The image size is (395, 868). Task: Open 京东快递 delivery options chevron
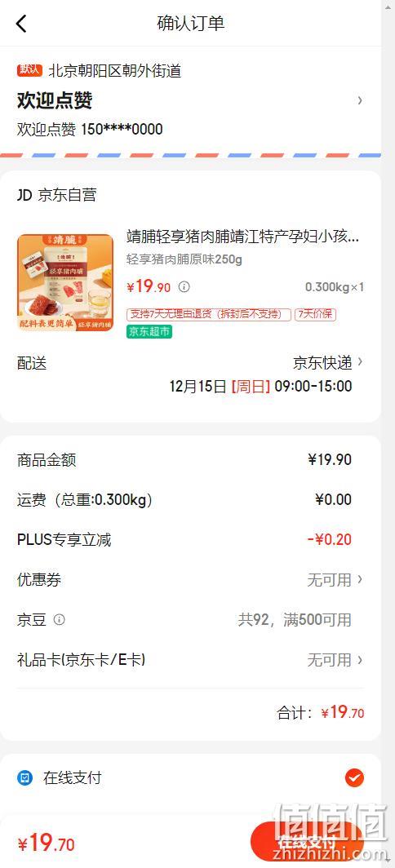click(x=360, y=362)
